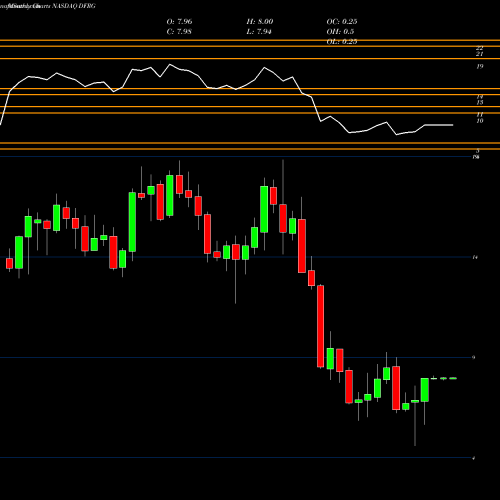This screenshot has width=500, height=500.
Task: Click the candlestick panel price label '9'
Action: [474, 357]
